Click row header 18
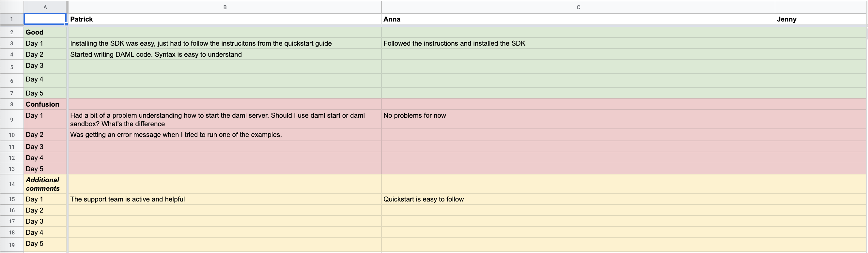 click(x=12, y=232)
